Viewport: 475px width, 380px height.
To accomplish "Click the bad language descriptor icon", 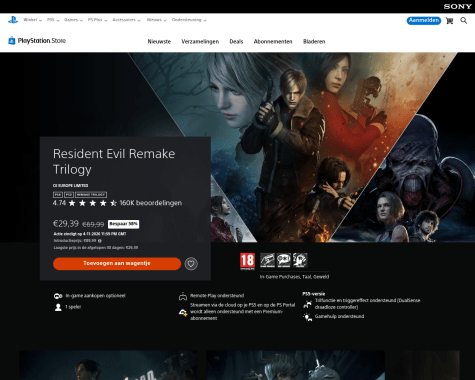I will pos(284,260).
